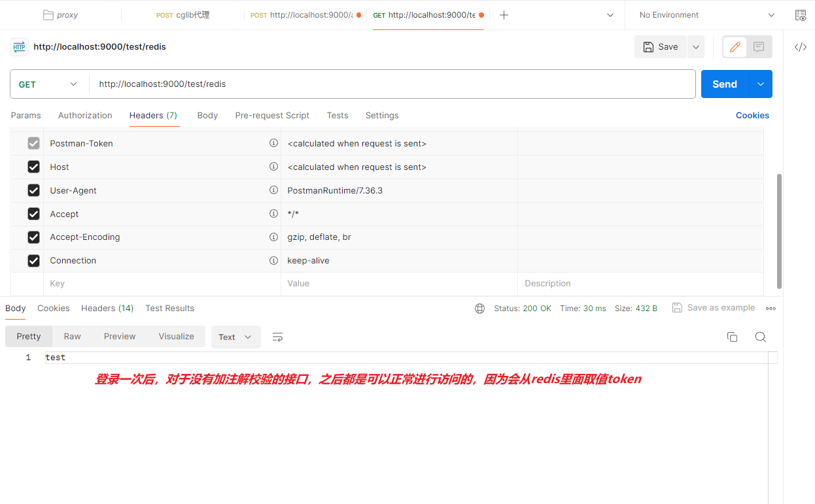The height and width of the screenshot is (504, 815).
Task: Uncheck the Host header
Action: 33,166
